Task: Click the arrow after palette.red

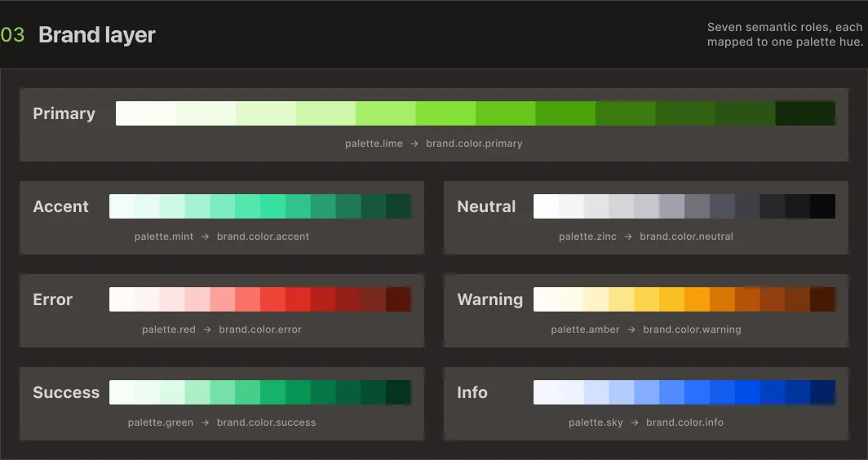Action: (x=207, y=330)
